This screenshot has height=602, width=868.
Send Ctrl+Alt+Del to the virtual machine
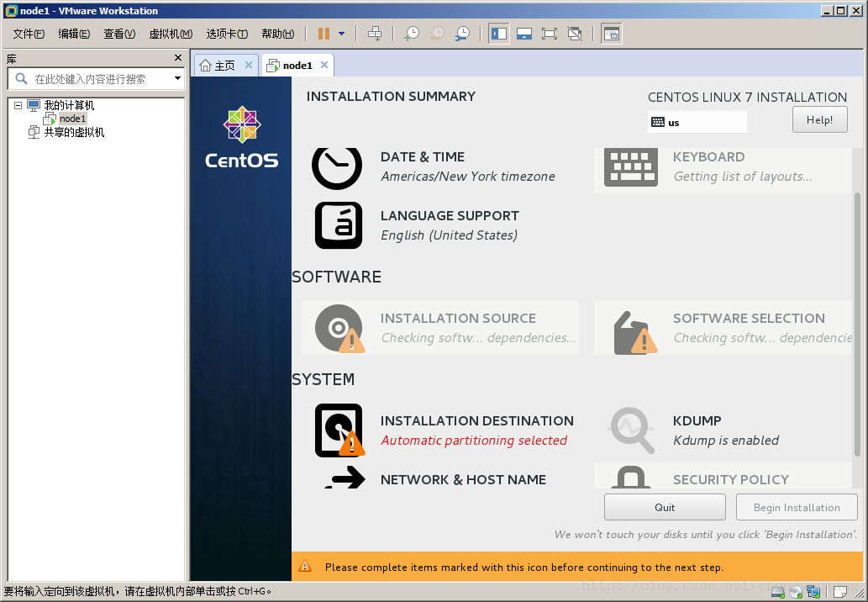coord(375,34)
